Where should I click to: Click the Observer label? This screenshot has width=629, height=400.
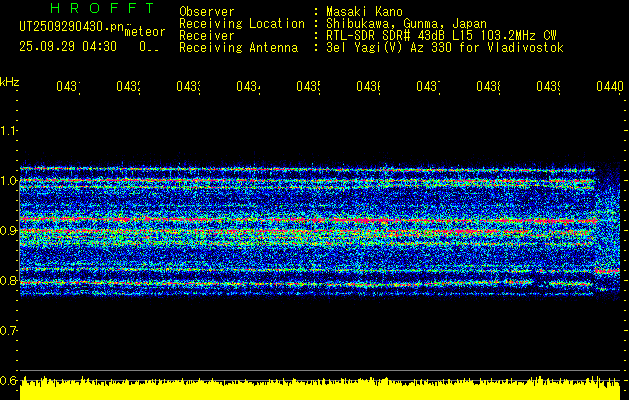point(207,12)
